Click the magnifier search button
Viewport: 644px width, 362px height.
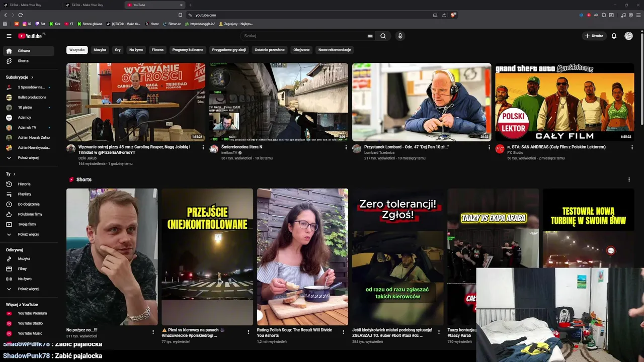[383, 36]
